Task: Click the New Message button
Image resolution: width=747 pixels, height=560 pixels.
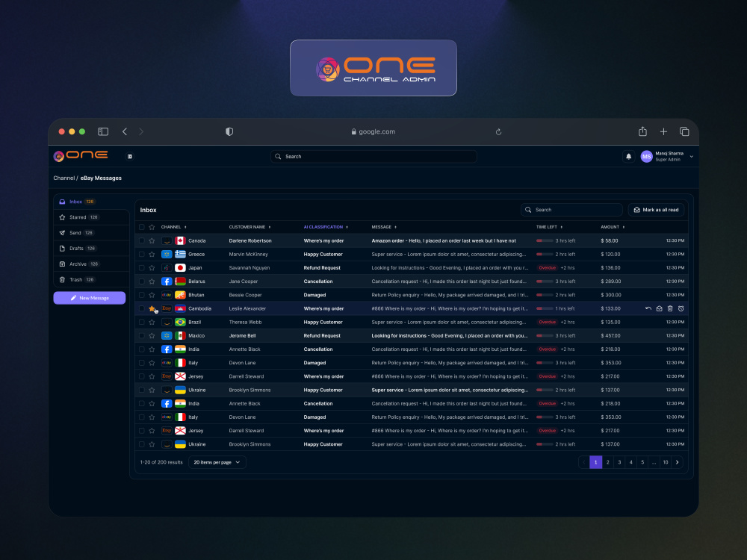Action: click(x=90, y=298)
